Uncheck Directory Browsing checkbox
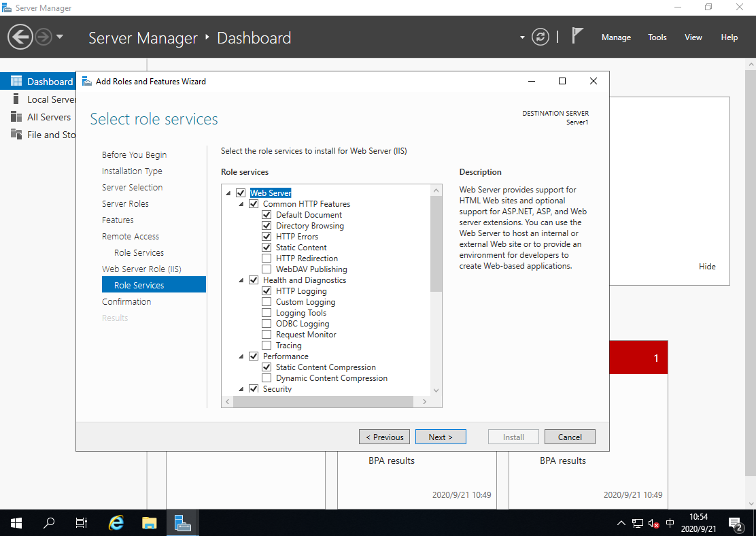This screenshot has height=536, width=756. coord(266,225)
